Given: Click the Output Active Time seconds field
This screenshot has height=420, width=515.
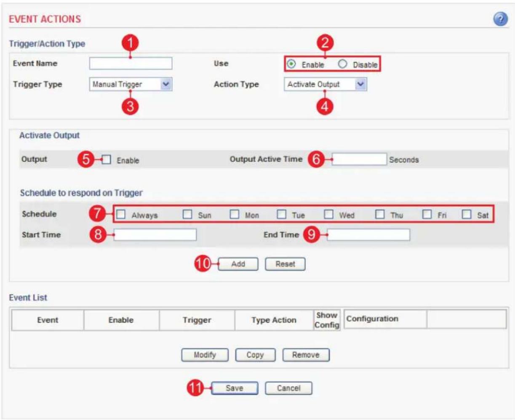Looking at the screenshot, I should tap(359, 159).
